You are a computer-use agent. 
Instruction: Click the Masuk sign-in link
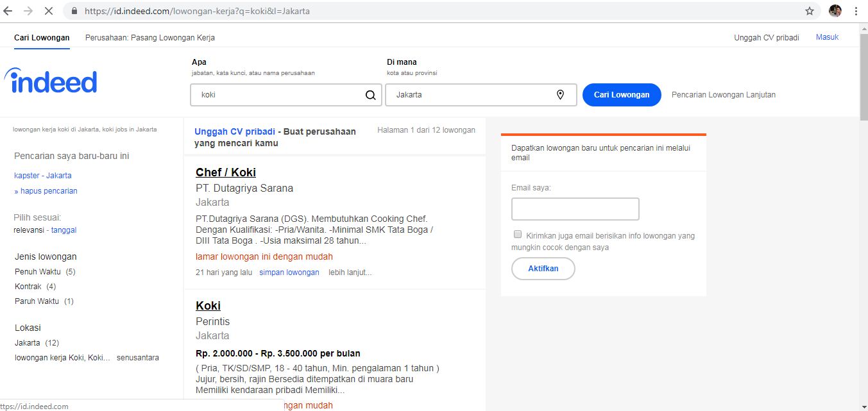[x=827, y=37]
